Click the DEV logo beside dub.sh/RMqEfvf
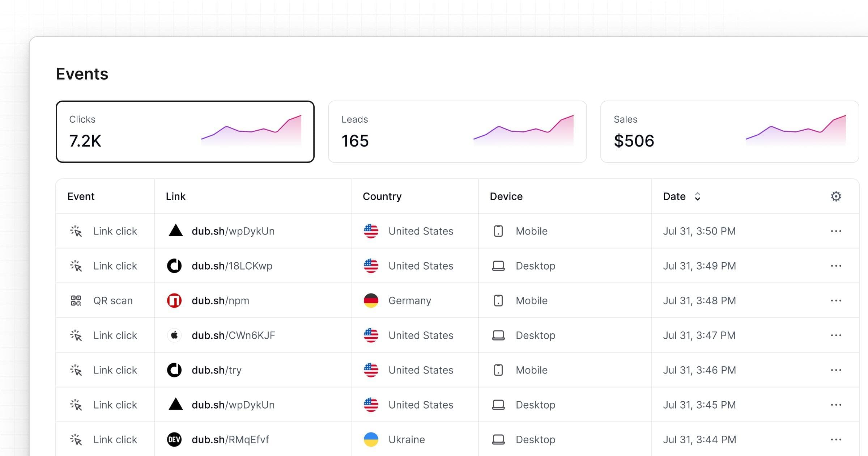 (175, 439)
